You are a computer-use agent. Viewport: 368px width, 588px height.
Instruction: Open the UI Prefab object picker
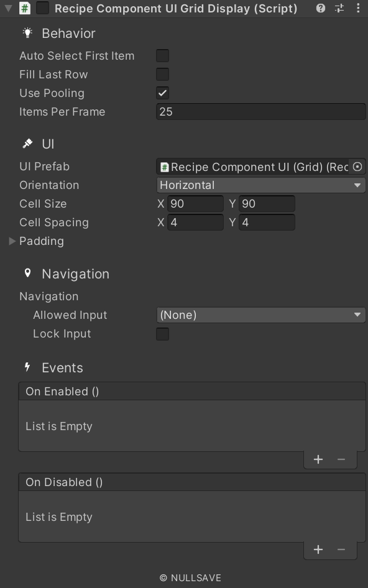coord(357,167)
